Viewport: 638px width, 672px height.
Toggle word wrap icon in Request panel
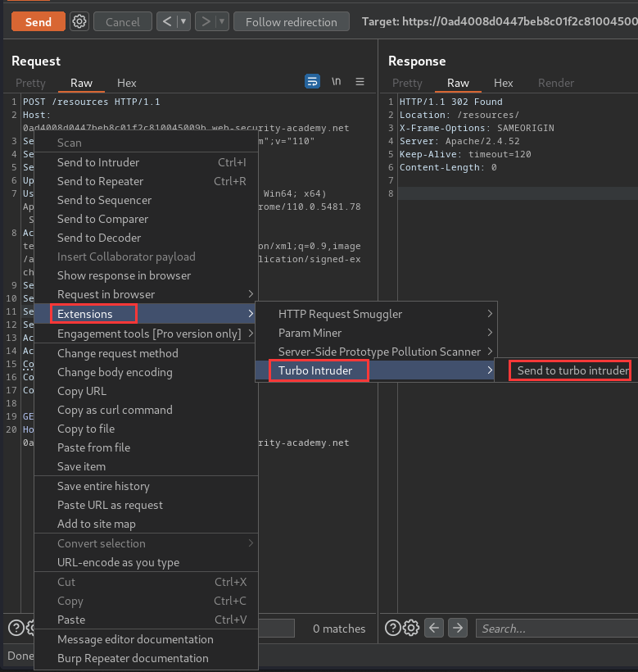coord(312,81)
